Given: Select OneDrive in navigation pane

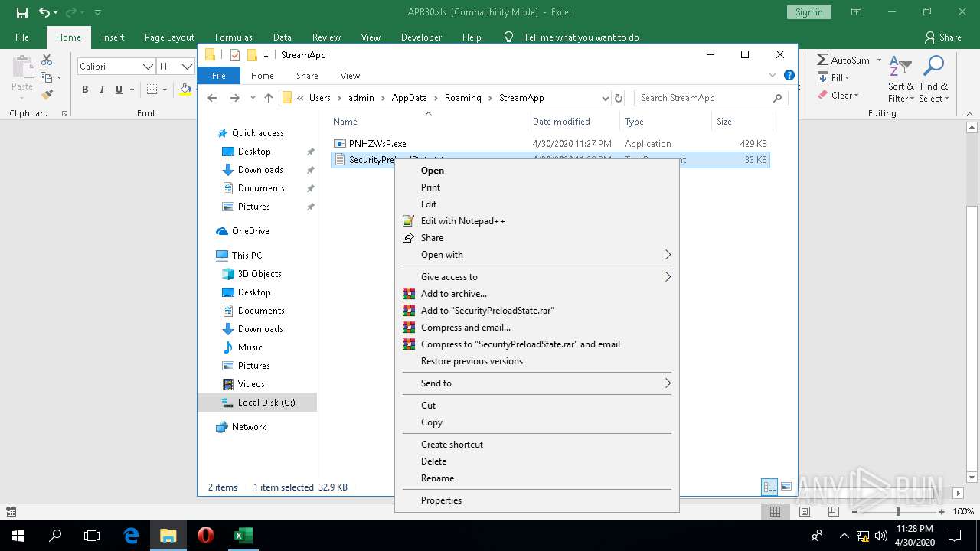Looking at the screenshot, I should [x=250, y=231].
